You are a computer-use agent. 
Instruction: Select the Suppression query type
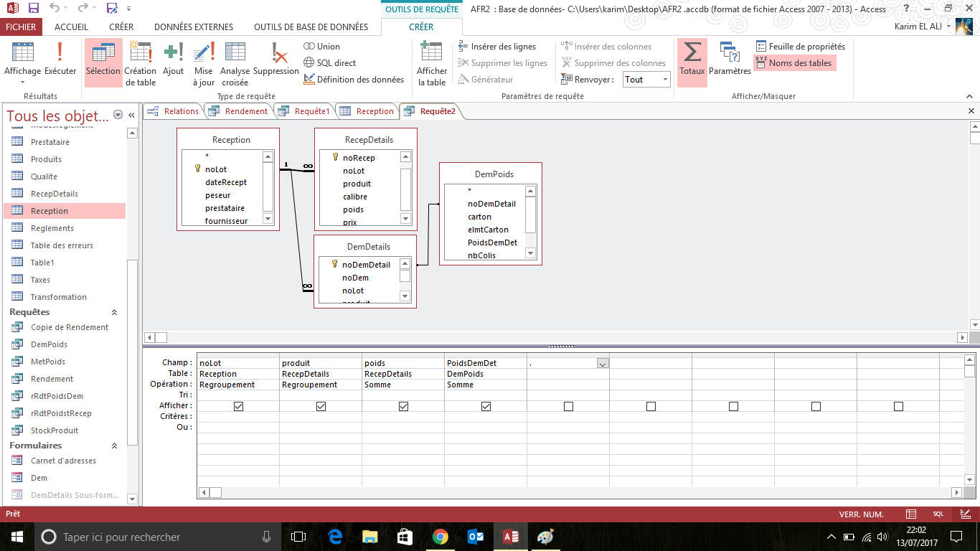(x=276, y=59)
